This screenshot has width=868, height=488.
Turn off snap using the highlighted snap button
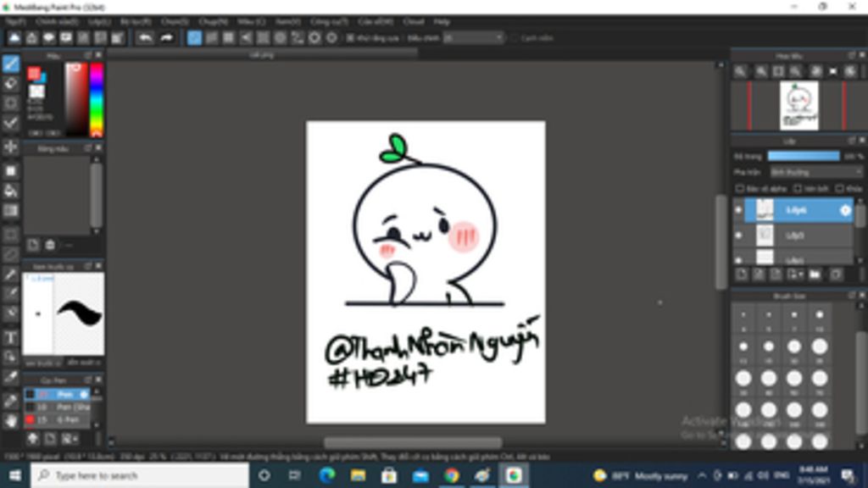point(194,37)
